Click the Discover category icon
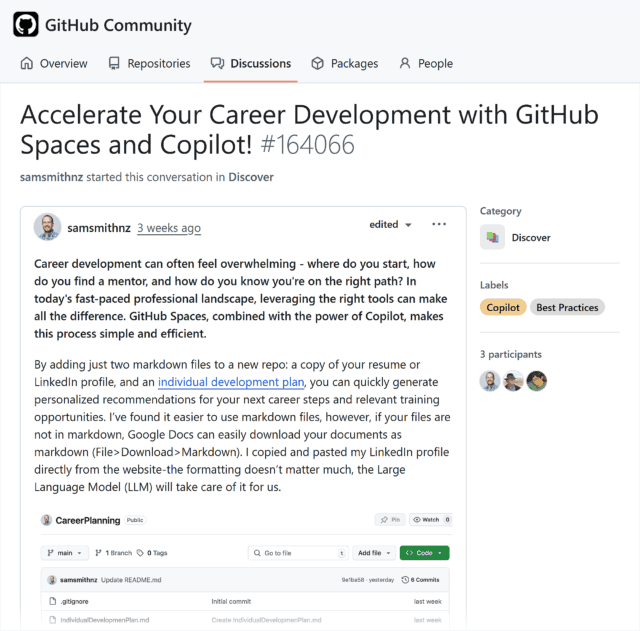The width and height of the screenshot is (640, 631). (x=492, y=237)
